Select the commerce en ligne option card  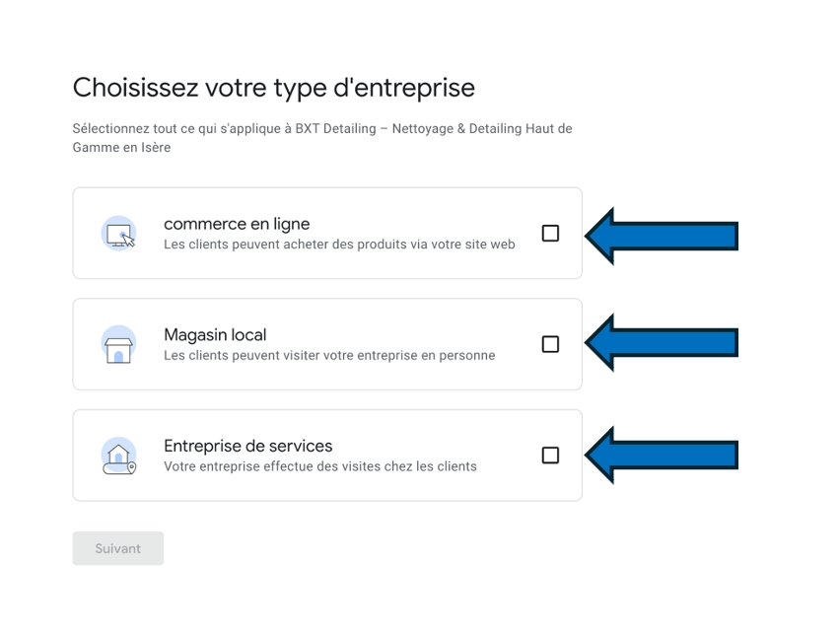point(327,233)
